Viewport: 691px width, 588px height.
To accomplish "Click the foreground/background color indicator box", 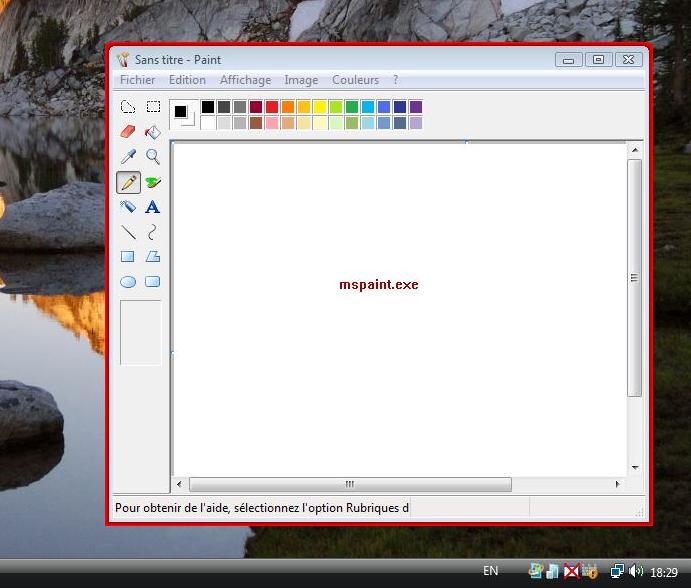I will coord(184,115).
